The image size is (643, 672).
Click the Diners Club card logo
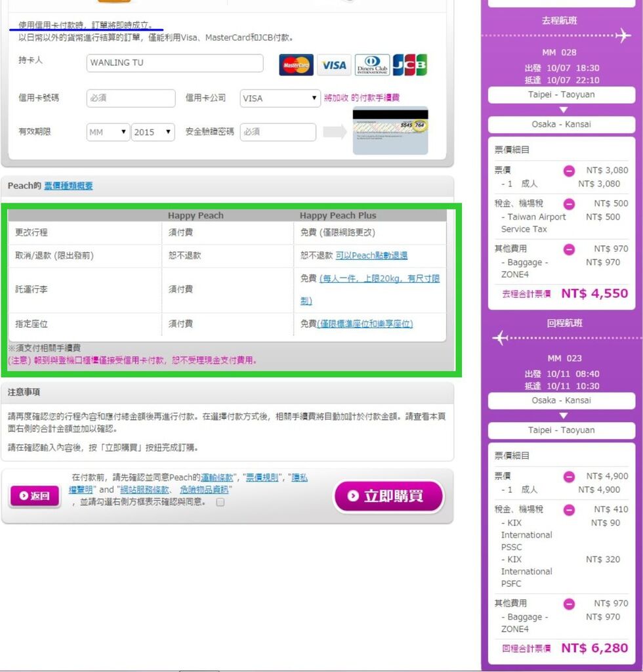click(x=372, y=65)
